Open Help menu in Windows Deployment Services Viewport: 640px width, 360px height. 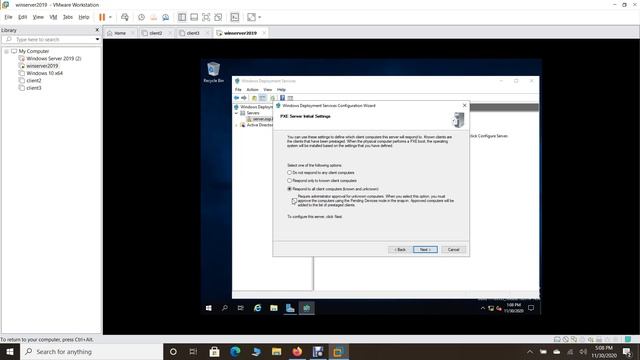coord(281,89)
